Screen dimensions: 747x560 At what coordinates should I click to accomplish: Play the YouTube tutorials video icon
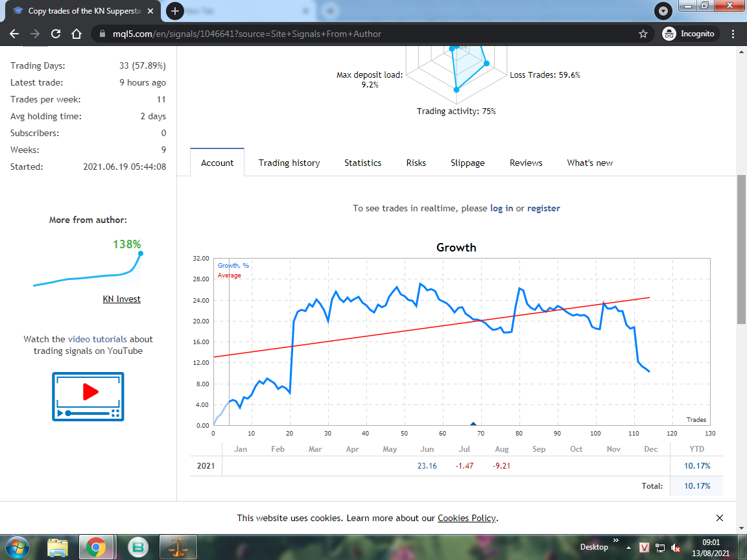(x=88, y=397)
